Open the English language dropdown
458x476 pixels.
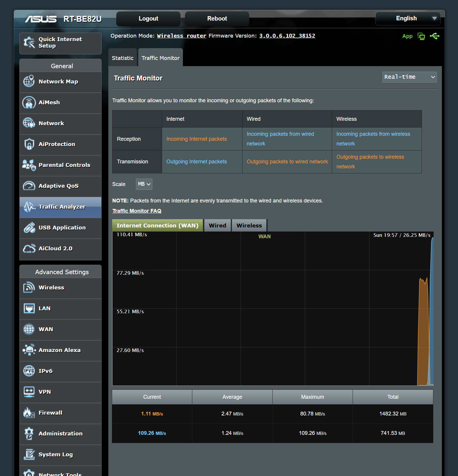coord(408,19)
